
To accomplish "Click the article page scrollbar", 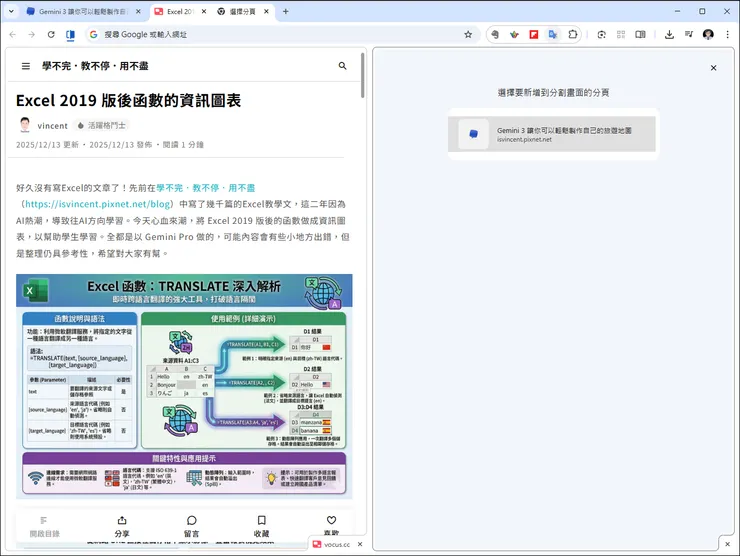I will click(x=362, y=75).
